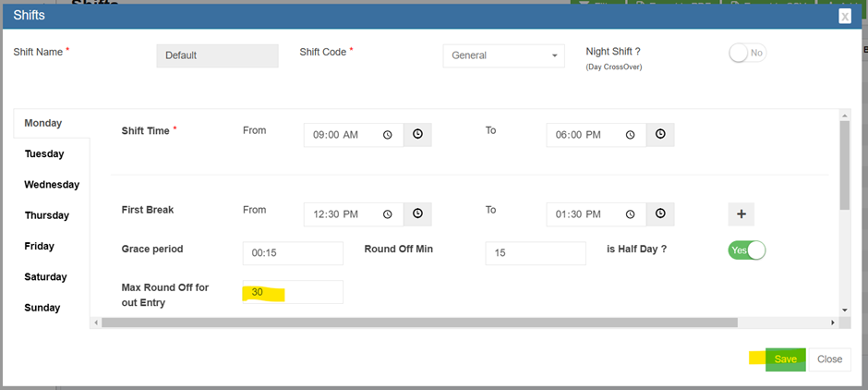The height and width of the screenshot is (390, 868).
Task: Click clock button beside First Break To
Action: tap(660, 214)
